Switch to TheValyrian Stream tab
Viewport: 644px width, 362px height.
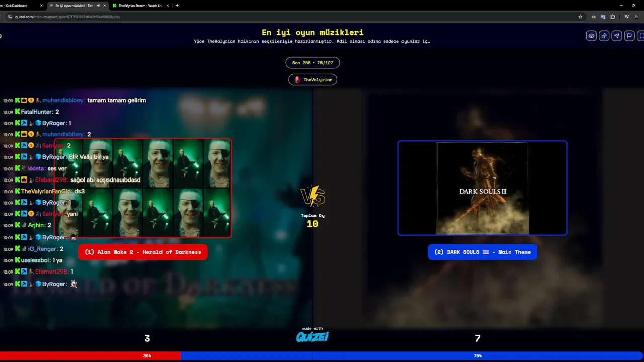coord(140,6)
